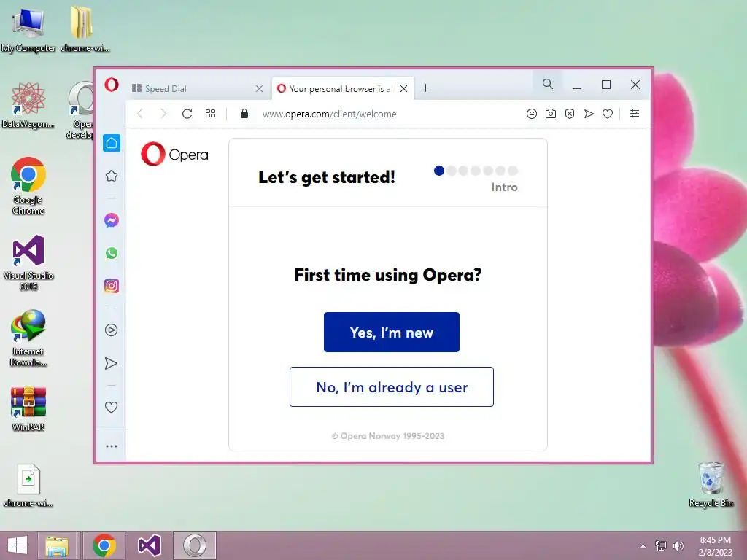Select the WinRAR desktop icon

coord(28,408)
